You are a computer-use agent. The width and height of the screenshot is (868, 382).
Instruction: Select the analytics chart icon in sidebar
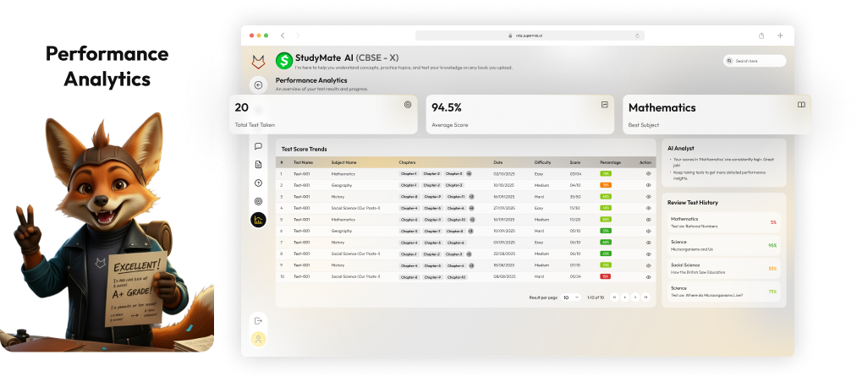[258, 220]
